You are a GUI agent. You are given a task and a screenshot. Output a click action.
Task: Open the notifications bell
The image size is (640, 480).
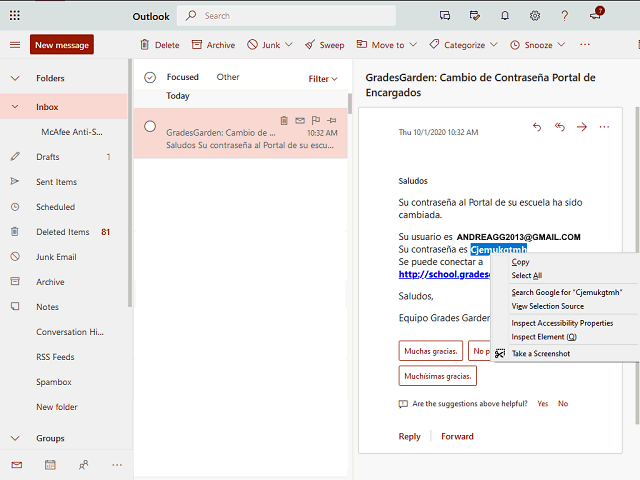click(505, 16)
